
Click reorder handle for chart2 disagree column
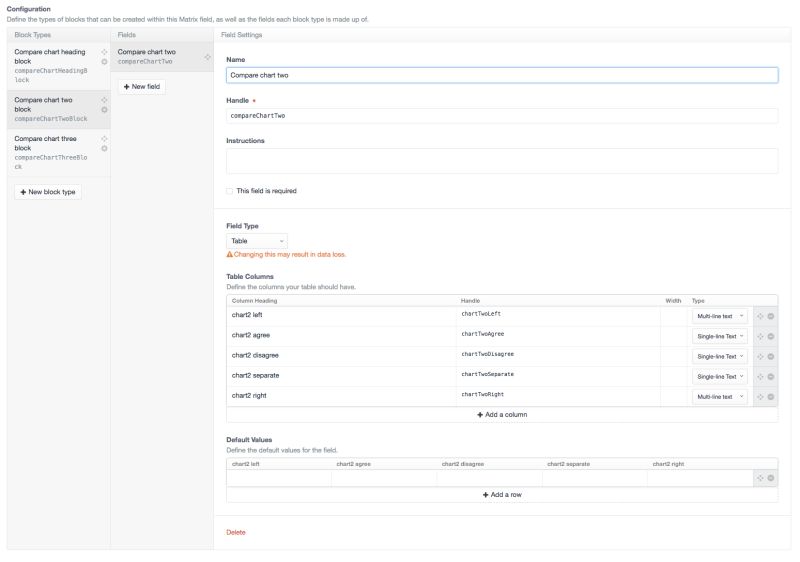coord(760,356)
